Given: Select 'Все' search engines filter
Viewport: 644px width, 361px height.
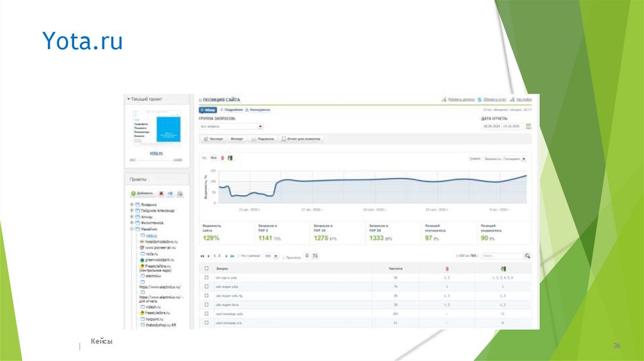Looking at the screenshot, I should click(x=214, y=158).
